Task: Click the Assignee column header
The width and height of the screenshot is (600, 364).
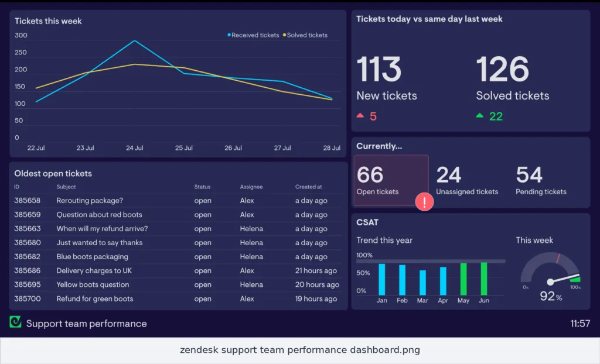Action: (x=251, y=187)
